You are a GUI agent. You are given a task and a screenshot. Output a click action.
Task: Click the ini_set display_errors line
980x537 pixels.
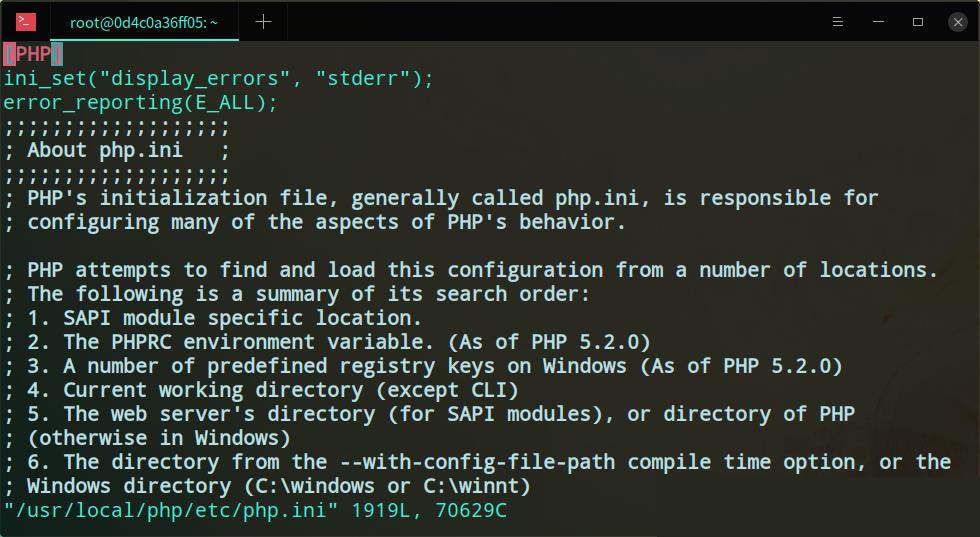pos(218,78)
